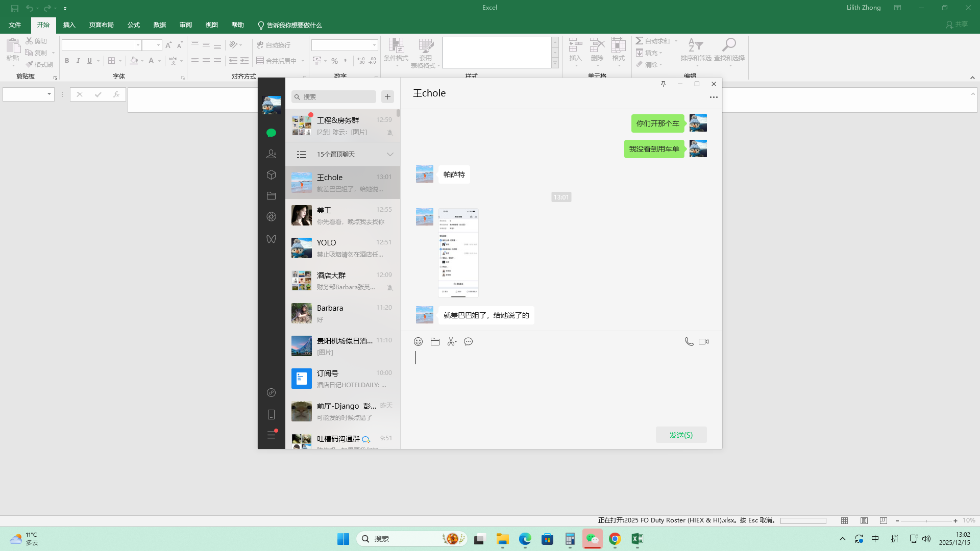Viewport: 980px width, 551px height.
Task: Open the Excel name box dropdown
Action: click(49, 94)
